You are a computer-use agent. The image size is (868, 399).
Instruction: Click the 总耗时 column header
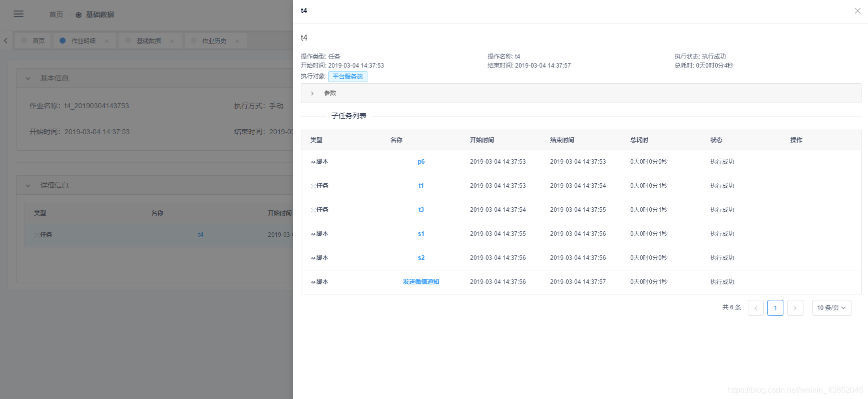[x=639, y=140]
